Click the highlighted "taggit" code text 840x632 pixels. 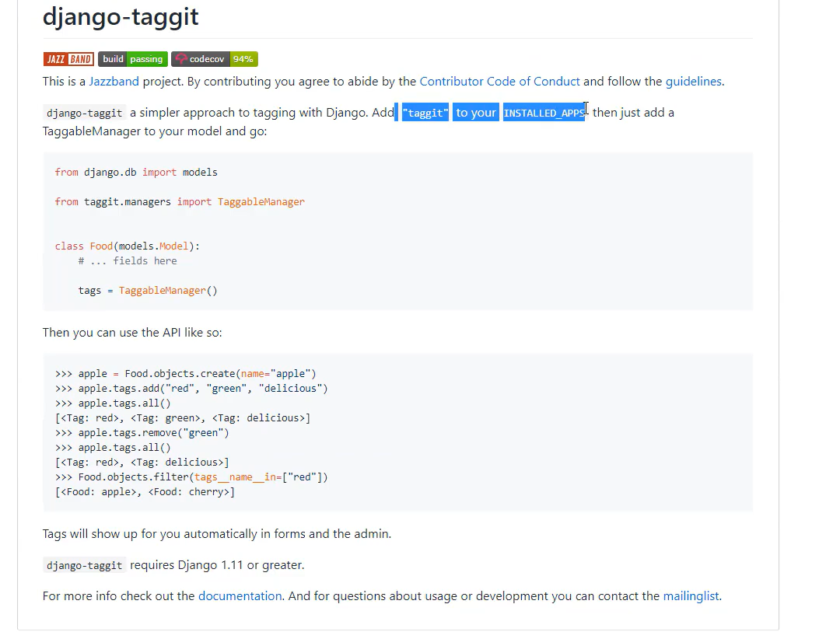click(x=425, y=113)
